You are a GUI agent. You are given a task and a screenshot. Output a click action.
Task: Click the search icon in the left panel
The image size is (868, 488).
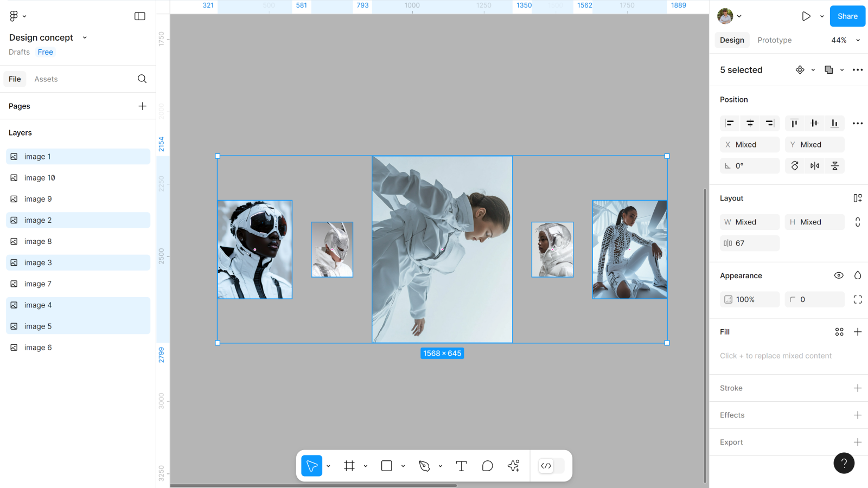[142, 79]
